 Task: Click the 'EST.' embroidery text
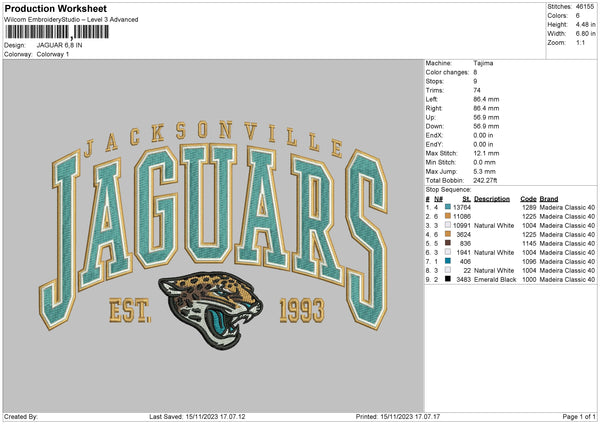[130, 310]
